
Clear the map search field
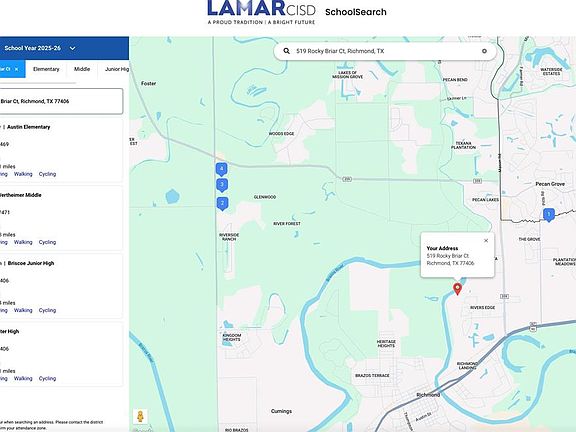(x=484, y=51)
